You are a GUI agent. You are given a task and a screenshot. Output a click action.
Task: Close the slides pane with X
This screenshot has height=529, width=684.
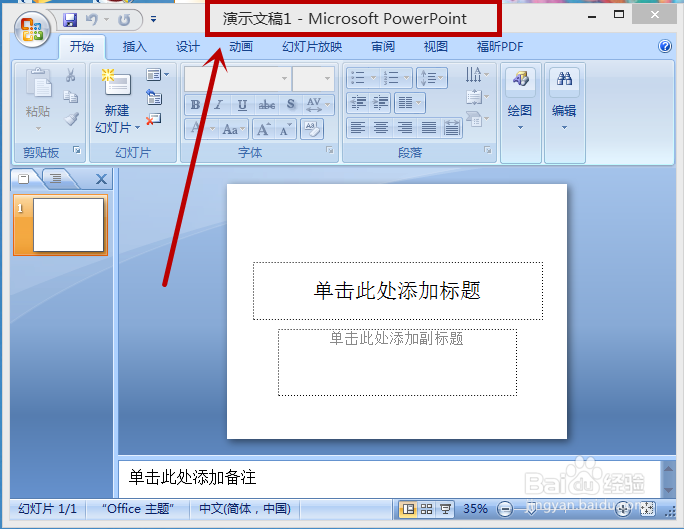pos(101,179)
